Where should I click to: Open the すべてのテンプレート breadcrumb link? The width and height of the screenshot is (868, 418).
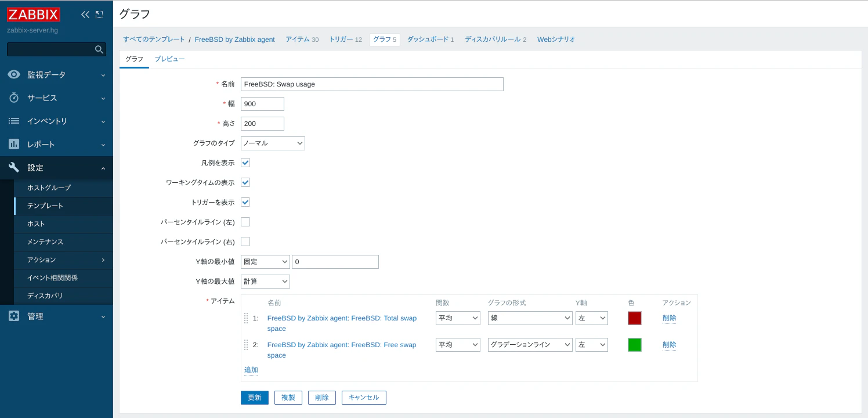(154, 39)
